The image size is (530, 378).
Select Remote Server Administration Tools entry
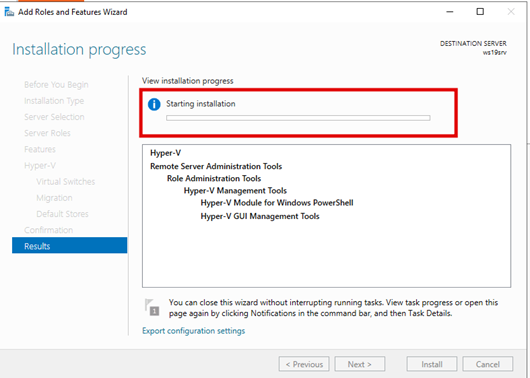tap(216, 166)
